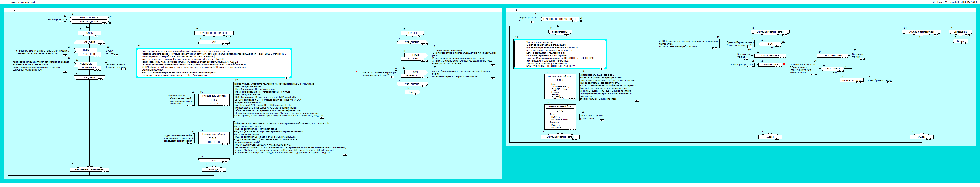Toggle the squares at diagram 1 panel corner

(509, 10)
